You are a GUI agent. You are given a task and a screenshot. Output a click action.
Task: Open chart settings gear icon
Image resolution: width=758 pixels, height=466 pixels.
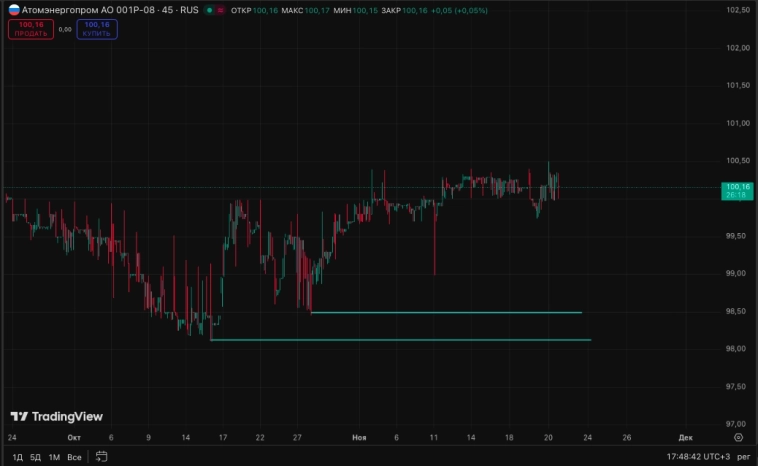[738, 437]
